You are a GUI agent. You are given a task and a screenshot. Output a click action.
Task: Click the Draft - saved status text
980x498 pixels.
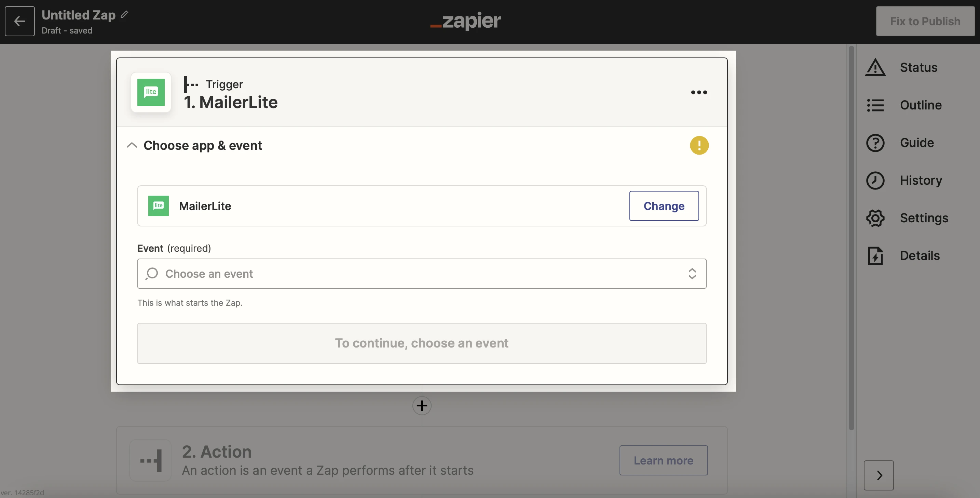[x=67, y=30]
